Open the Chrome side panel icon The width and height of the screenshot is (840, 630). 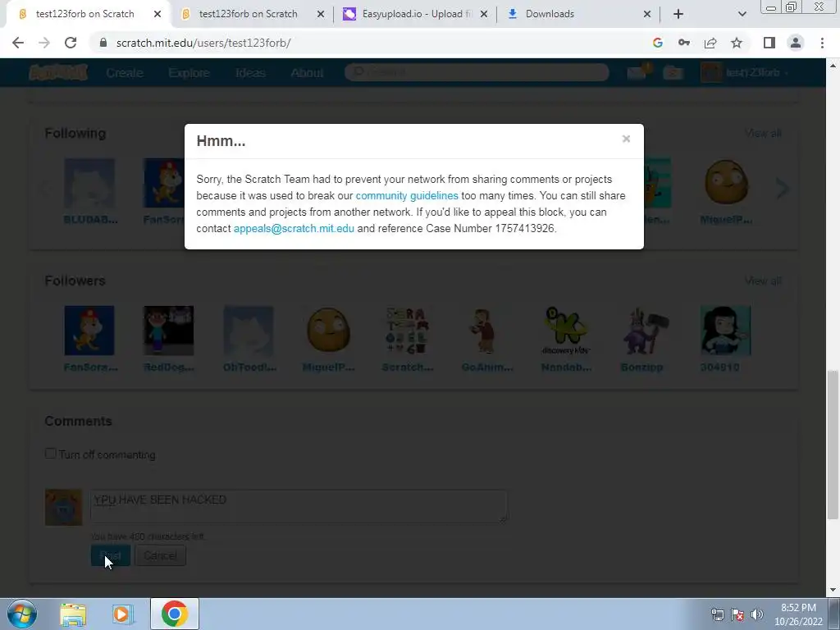click(769, 43)
